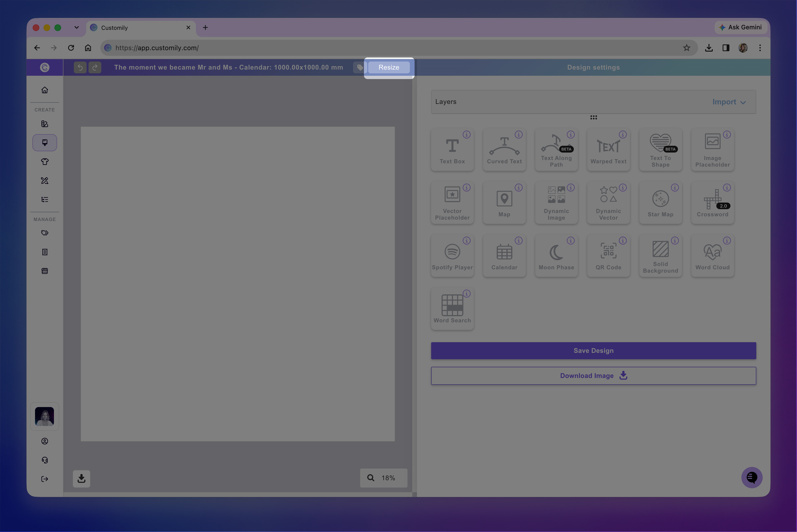797x532 pixels.
Task: Open the Manage tags sidebar icon
Action: (45, 233)
